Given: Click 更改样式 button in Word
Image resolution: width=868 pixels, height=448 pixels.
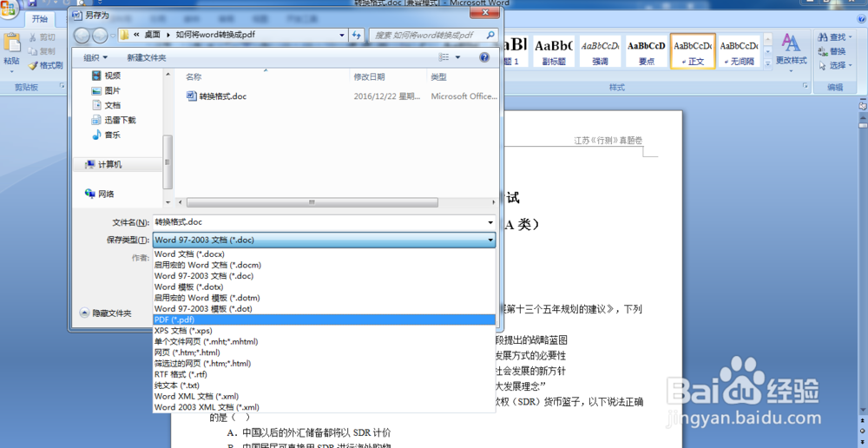Looking at the screenshot, I should pos(791,53).
